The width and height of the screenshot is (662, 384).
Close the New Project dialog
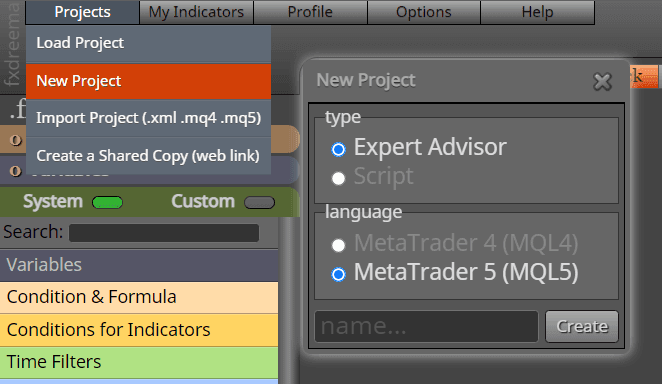pos(602,82)
